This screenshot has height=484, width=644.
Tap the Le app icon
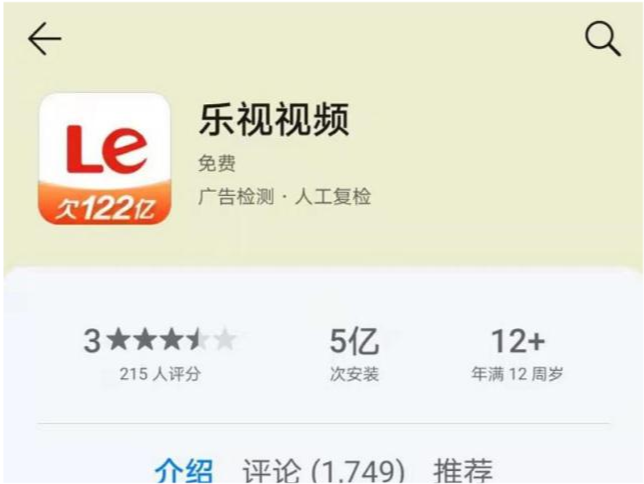pyautogui.click(x=104, y=159)
